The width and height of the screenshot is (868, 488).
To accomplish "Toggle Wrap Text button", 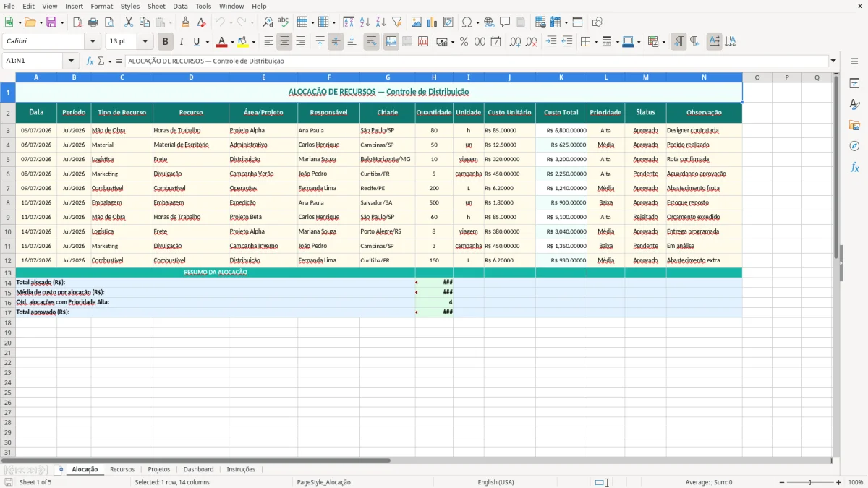I will (372, 42).
